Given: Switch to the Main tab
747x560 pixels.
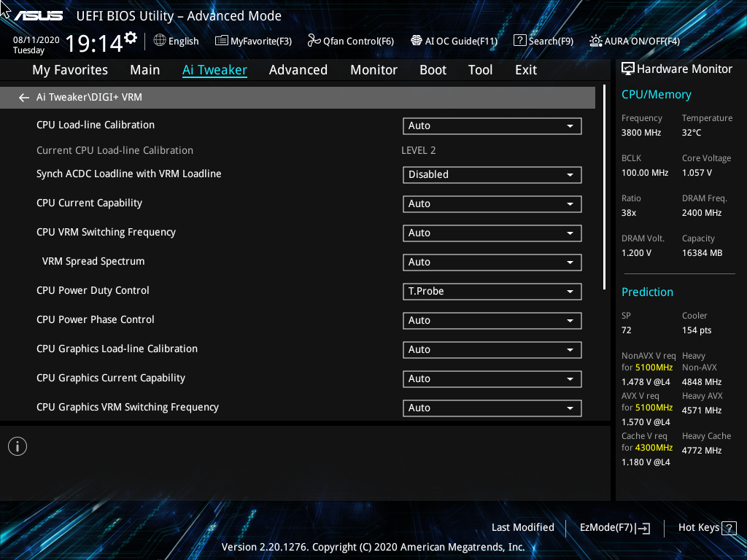Looking at the screenshot, I should click(145, 70).
